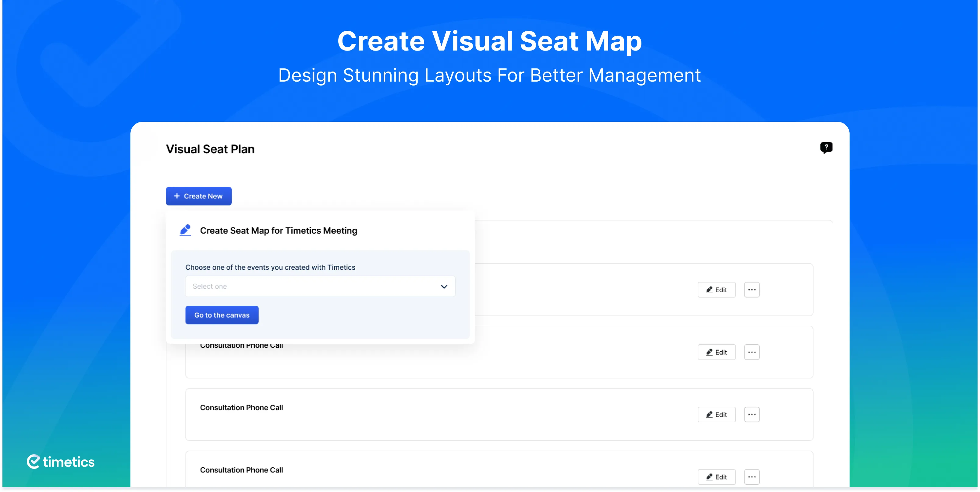The image size is (980, 492).
Task: Edit the third Consultation Phone Call plan
Action: [717, 414]
